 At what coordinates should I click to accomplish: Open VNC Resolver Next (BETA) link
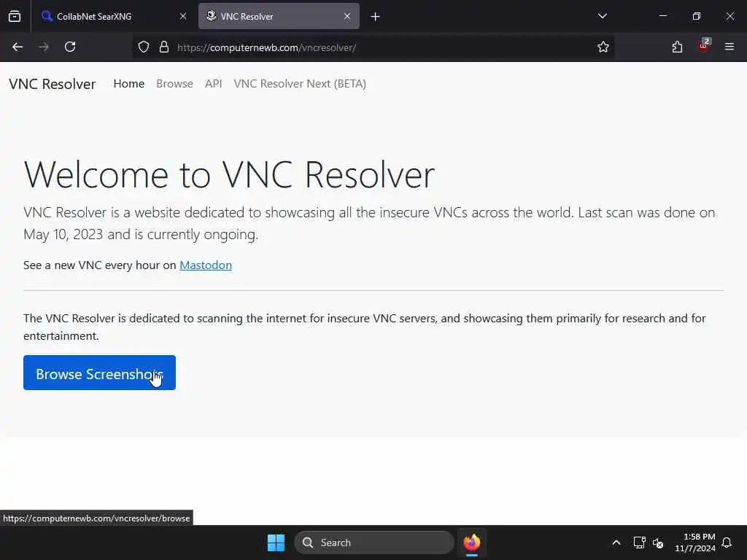300,84
